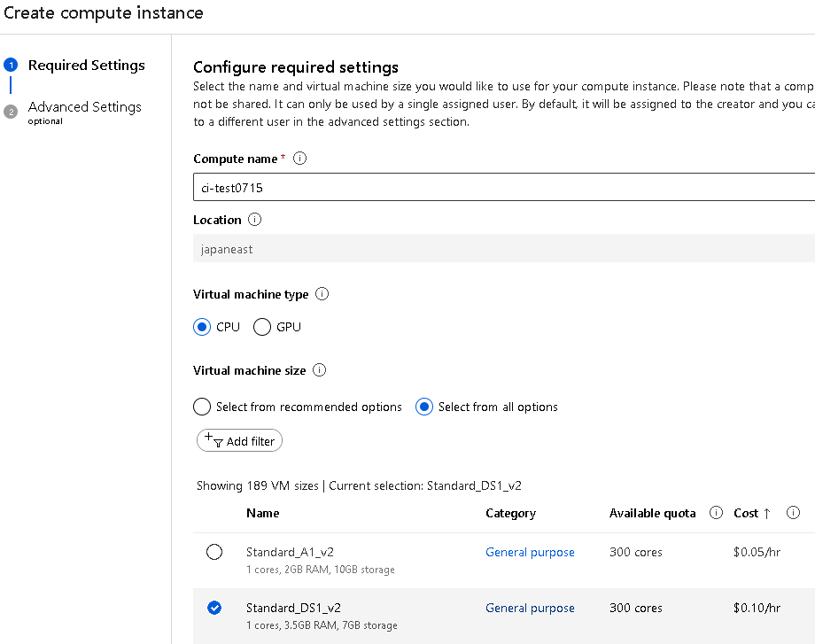This screenshot has width=815, height=644.
Task: Open General purpose link for Standard_A1_v2
Action: tap(530, 552)
